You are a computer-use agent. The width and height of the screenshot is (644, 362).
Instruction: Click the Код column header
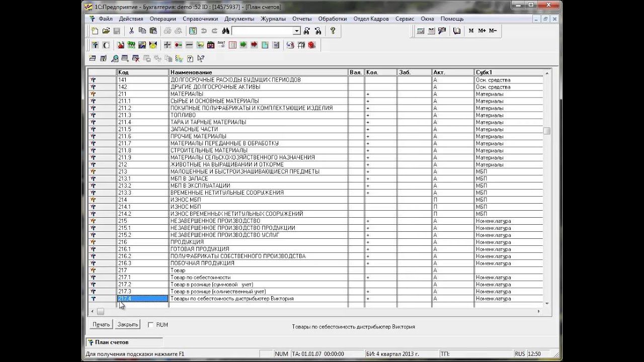click(x=142, y=72)
